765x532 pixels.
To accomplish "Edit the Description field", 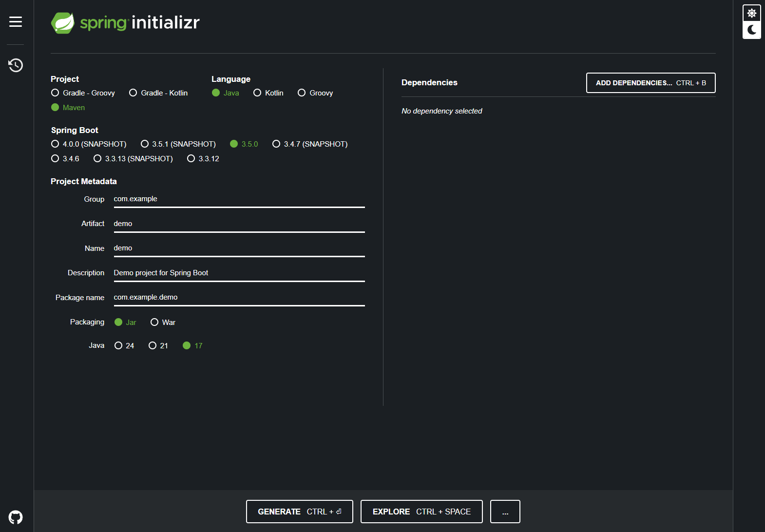I will click(239, 273).
